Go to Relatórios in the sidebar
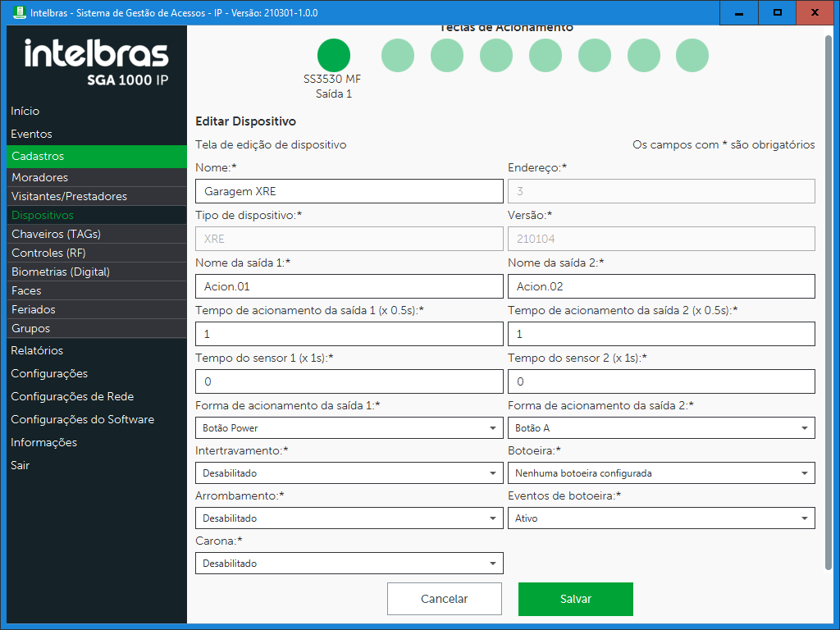840x630 pixels. pos(37,350)
